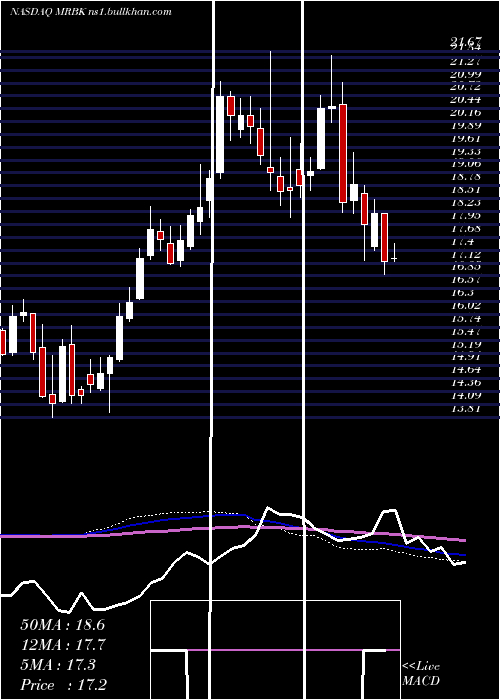The image size is (500, 700).
Task: Click the 19.33 price axis label
Action: (x=466, y=152)
